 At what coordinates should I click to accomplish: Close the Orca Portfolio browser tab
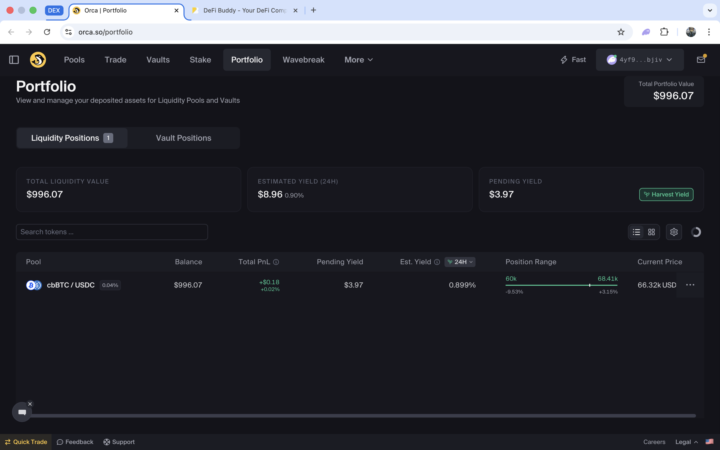coord(176,10)
